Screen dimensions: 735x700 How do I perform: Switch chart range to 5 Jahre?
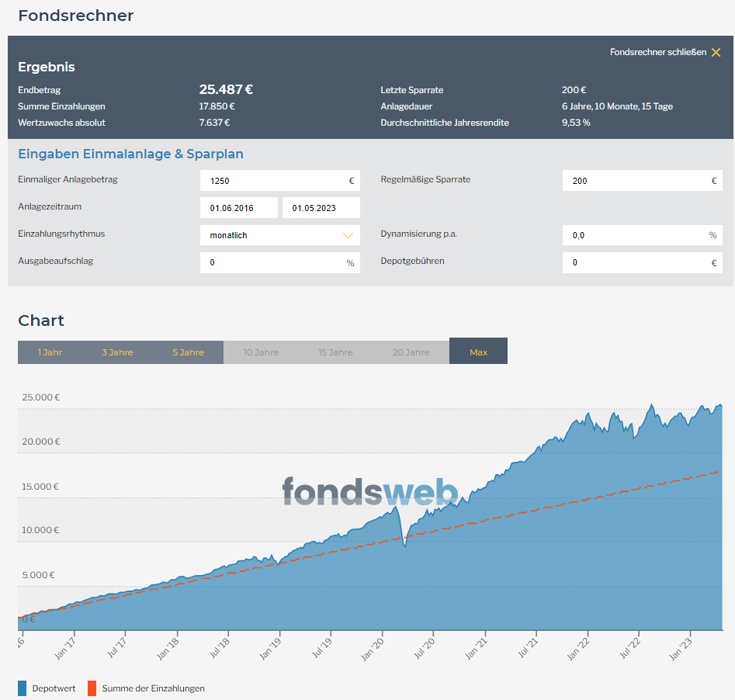pyautogui.click(x=188, y=352)
